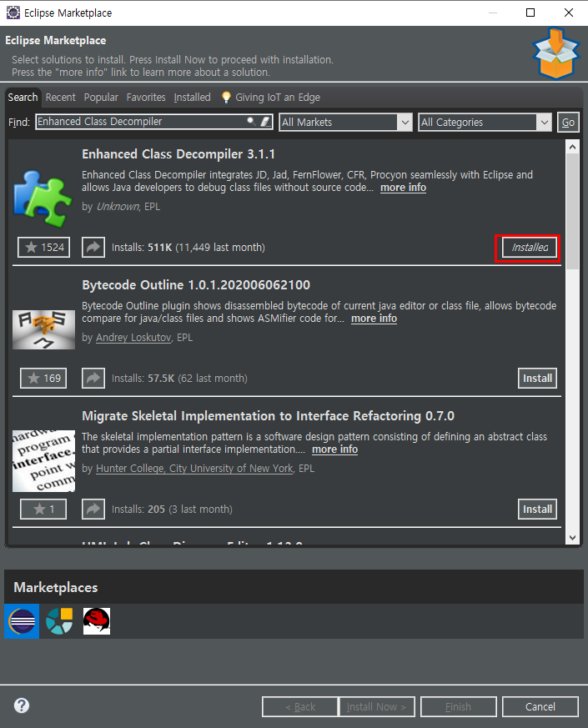The width and height of the screenshot is (588, 728).
Task: Switch to the Recent tab
Action: 60,97
